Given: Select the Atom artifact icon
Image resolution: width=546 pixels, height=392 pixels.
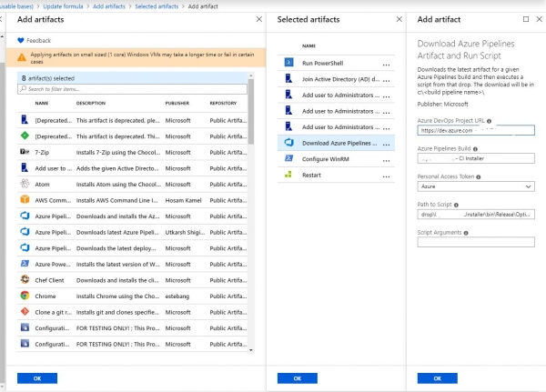Looking at the screenshot, I should tap(24, 185).
